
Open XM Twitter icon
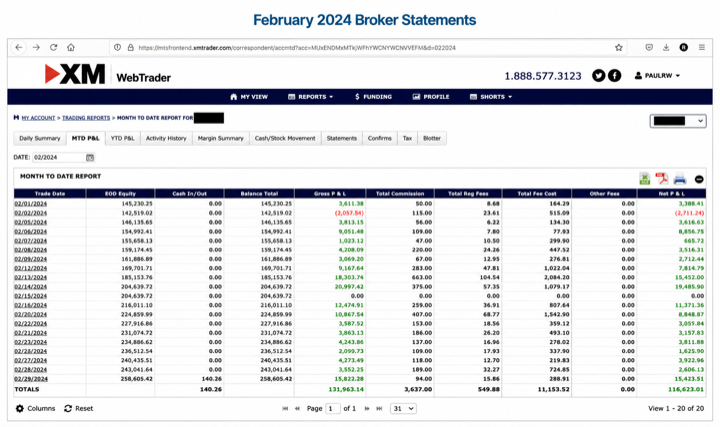tap(598, 75)
